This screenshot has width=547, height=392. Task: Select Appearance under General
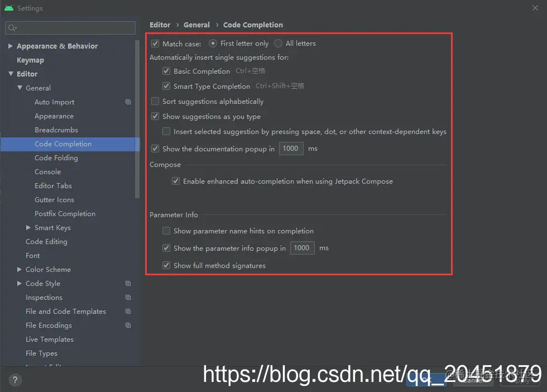[54, 116]
